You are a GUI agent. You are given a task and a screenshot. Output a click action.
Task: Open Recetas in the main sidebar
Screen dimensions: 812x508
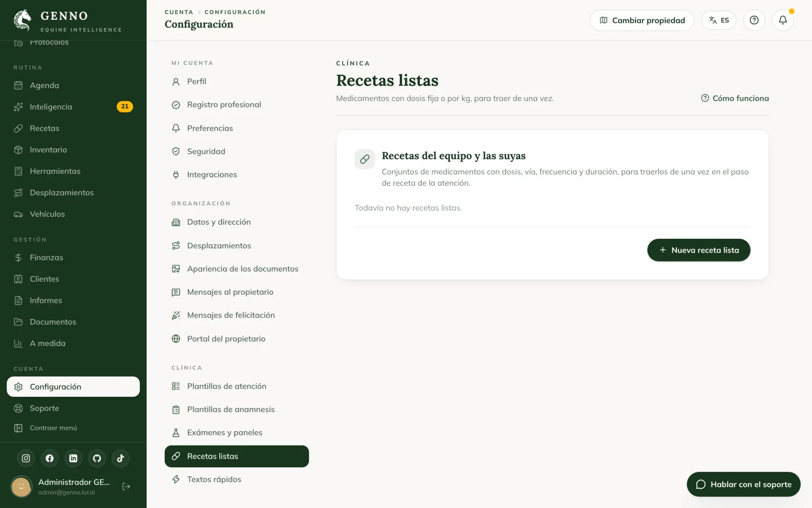tap(73, 128)
